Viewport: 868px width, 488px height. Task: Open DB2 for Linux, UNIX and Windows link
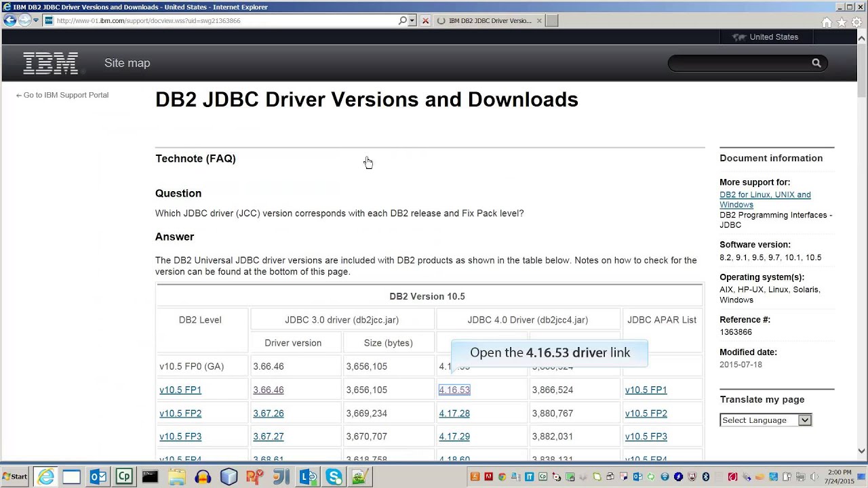pos(765,199)
